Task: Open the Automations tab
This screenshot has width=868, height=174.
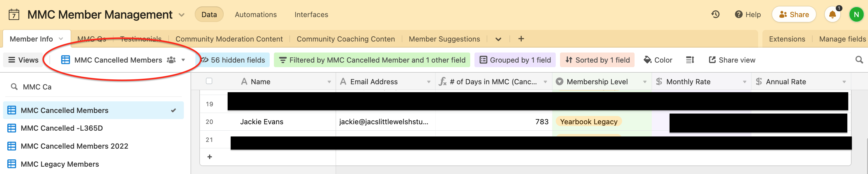Action: tap(256, 15)
